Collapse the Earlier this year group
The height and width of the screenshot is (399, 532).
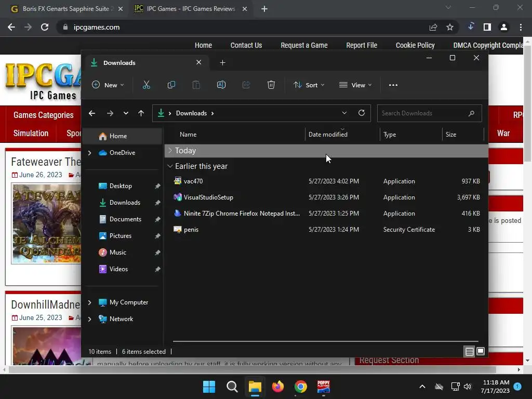click(170, 166)
